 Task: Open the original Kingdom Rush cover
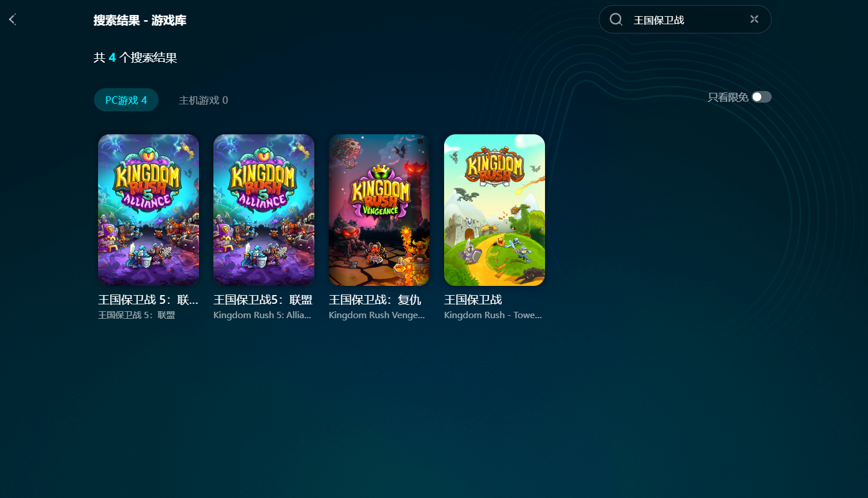click(x=494, y=210)
